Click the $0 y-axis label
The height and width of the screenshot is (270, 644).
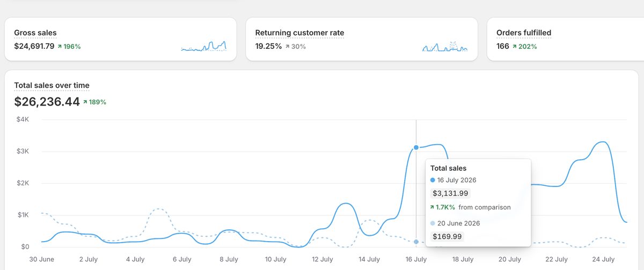[x=25, y=247]
